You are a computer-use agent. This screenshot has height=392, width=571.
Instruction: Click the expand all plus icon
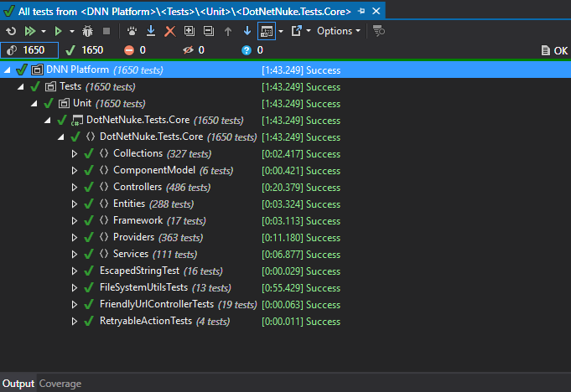click(x=189, y=31)
